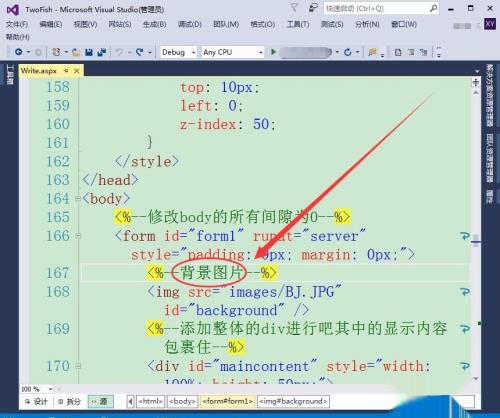Click the green start debugging arrow
Image resolution: width=500 pixels, height=418 pixels.
click(x=274, y=52)
